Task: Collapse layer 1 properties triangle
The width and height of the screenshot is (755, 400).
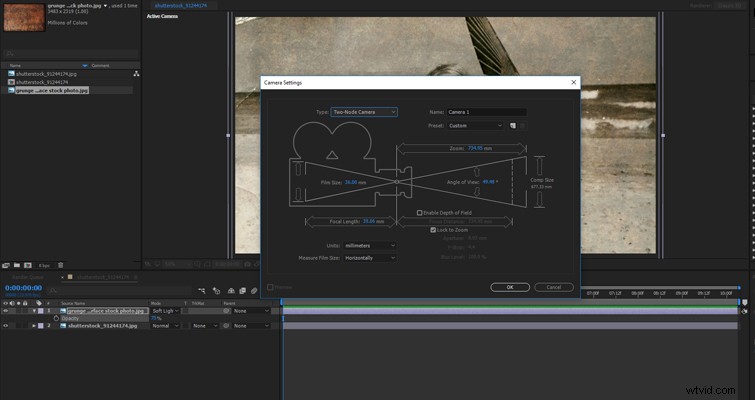Action: click(34, 311)
